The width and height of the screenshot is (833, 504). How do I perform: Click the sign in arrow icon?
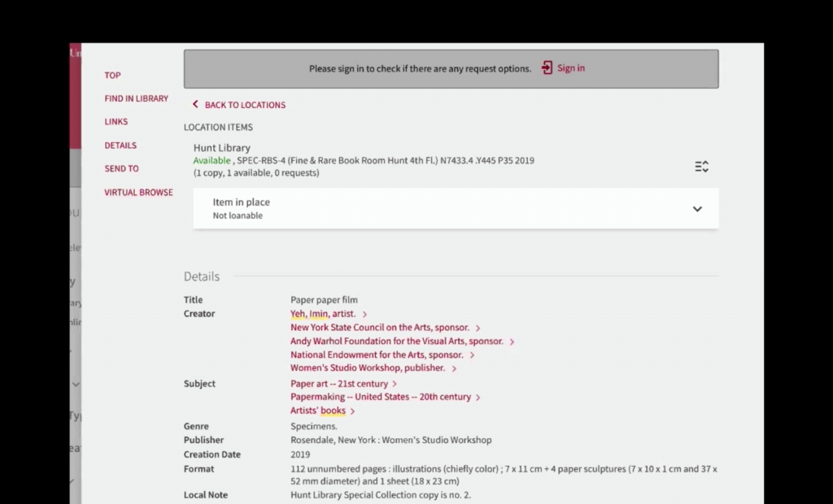coord(547,68)
